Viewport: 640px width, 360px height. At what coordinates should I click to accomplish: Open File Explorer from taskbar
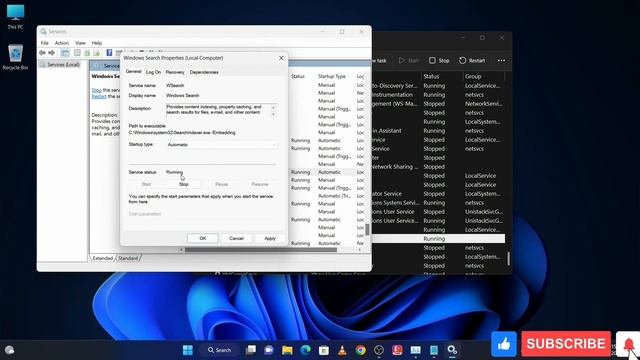click(x=287, y=350)
